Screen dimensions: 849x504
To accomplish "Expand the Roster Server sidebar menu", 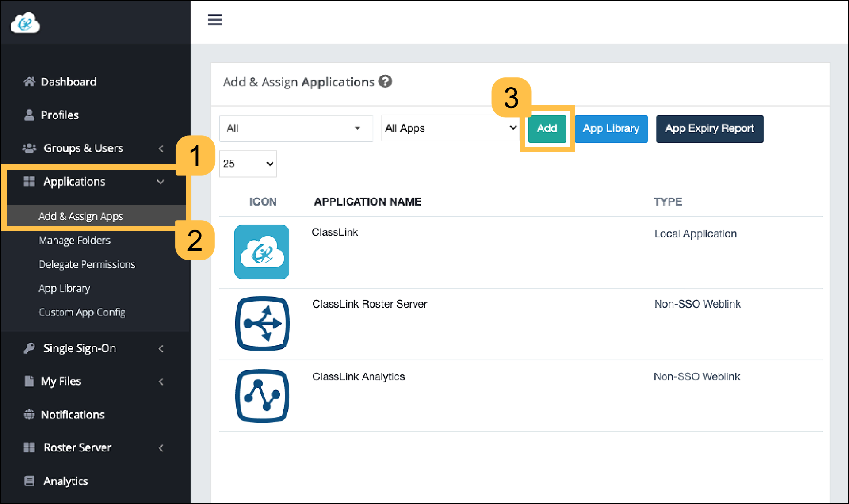I will click(x=161, y=448).
